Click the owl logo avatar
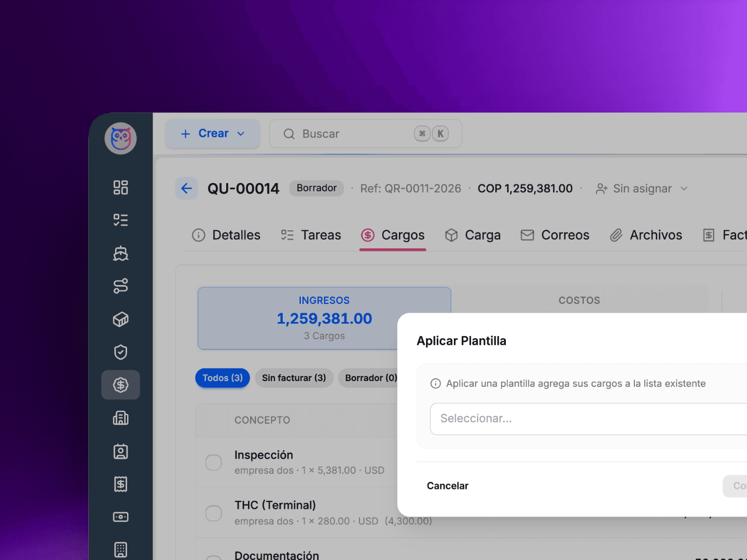The width and height of the screenshot is (747, 560). pos(120,138)
